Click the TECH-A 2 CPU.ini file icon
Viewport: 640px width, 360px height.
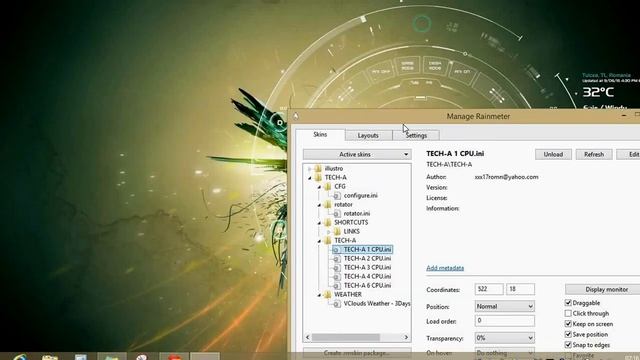point(337,259)
